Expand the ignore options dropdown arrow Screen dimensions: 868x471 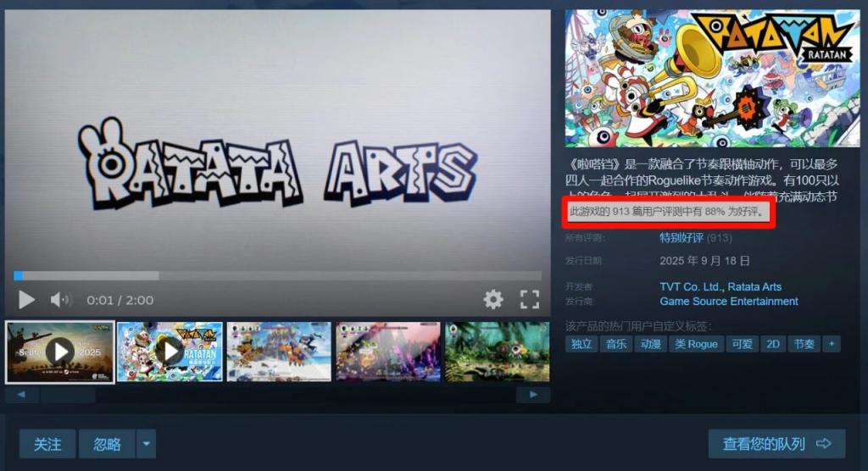pos(146,444)
